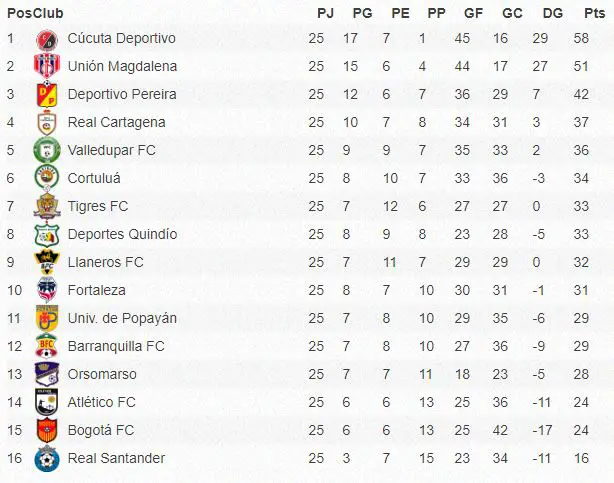Select the PJ column header
This screenshot has height=483, width=614.
tap(325, 13)
